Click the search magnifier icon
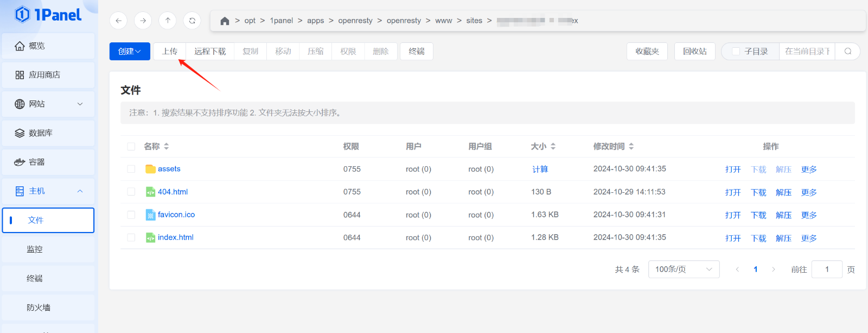Viewport: 868px width, 333px height. (x=848, y=52)
